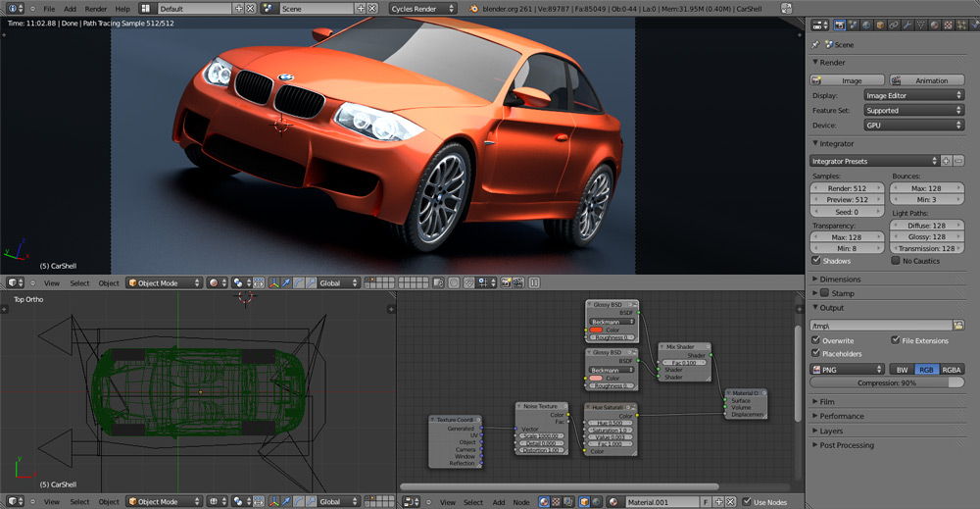Disable the Shadows checkbox
The width and height of the screenshot is (980, 509).
click(817, 261)
